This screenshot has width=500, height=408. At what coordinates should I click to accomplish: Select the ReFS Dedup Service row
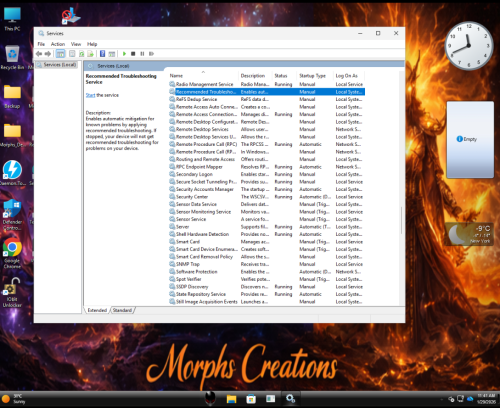[x=267, y=99]
